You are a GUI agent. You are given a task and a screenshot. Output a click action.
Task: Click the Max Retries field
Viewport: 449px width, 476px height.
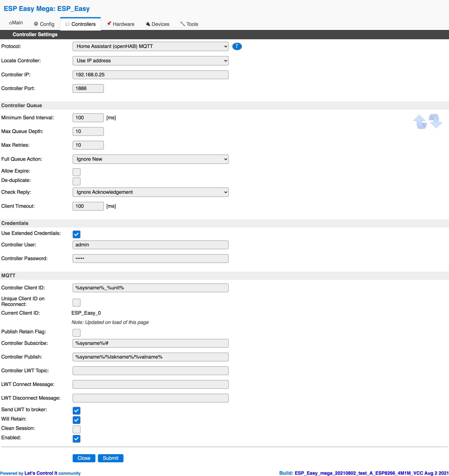[x=88, y=145]
